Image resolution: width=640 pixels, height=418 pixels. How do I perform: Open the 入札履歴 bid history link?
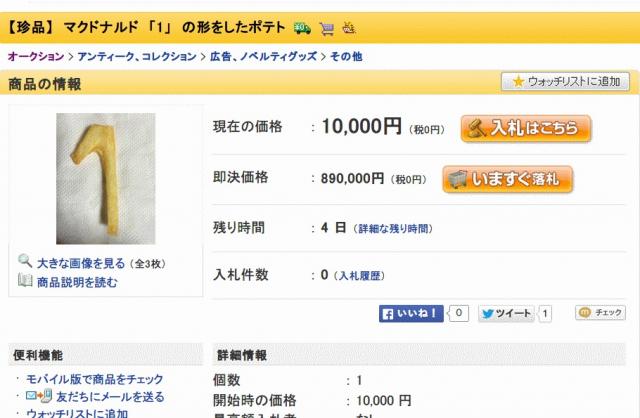tap(360, 276)
